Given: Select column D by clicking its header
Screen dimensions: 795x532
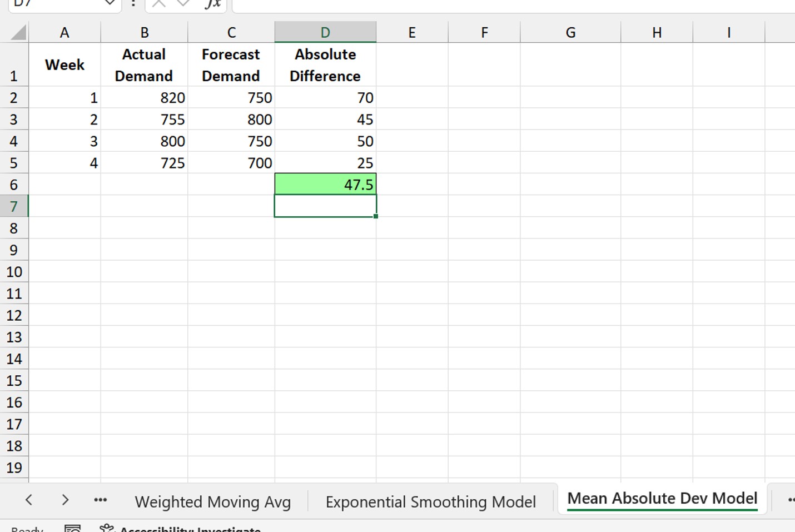Looking at the screenshot, I should 325,32.
